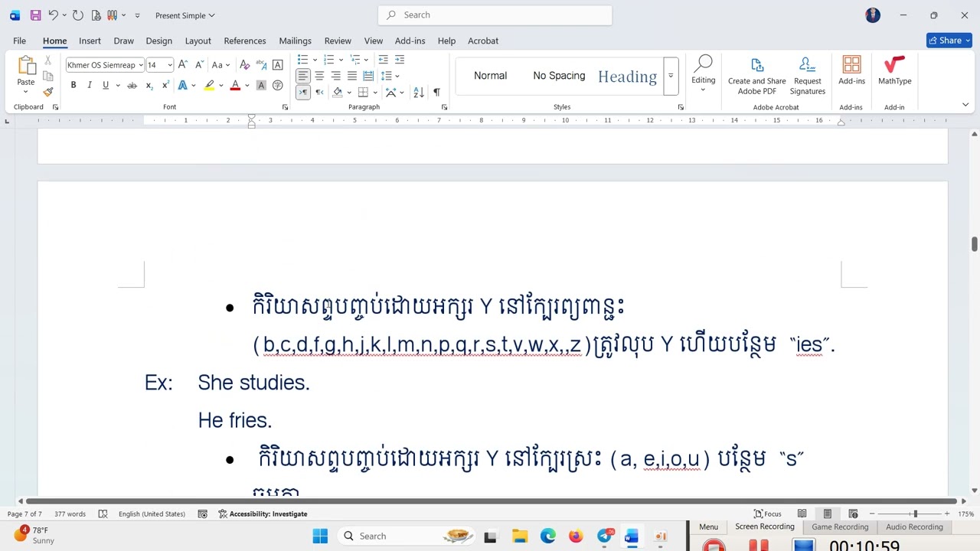Screen dimensions: 980x551
Task: Open the Add-ins button
Action: (x=851, y=71)
